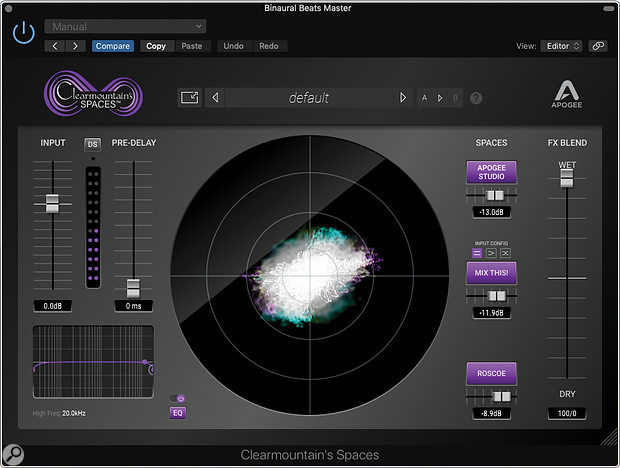
Task: Click the Mix This! level slider
Action: (x=497, y=296)
